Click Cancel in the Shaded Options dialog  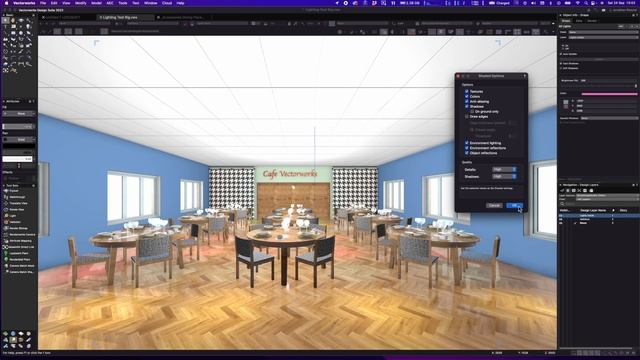tap(494, 205)
